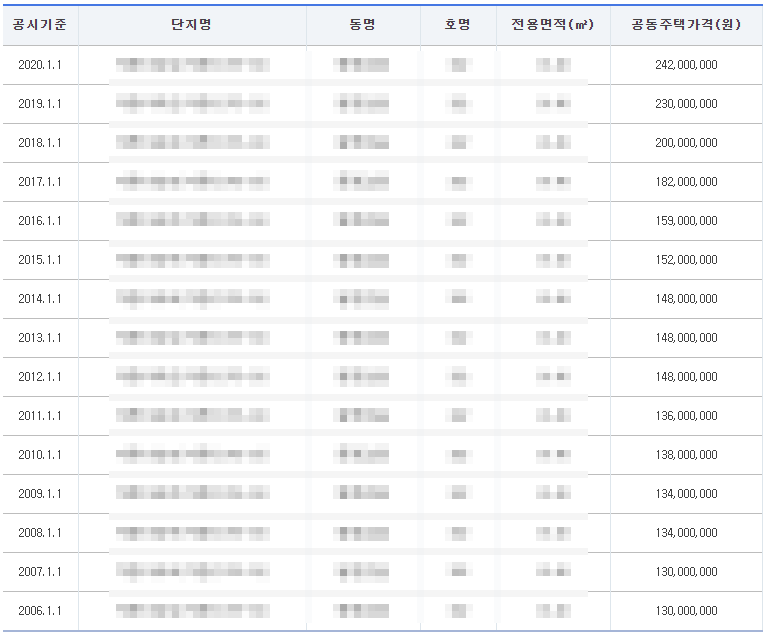Screen dimensions: 769x636
Task: Click the 2009.1.1 row price 134,000,000
Action: (x=686, y=494)
